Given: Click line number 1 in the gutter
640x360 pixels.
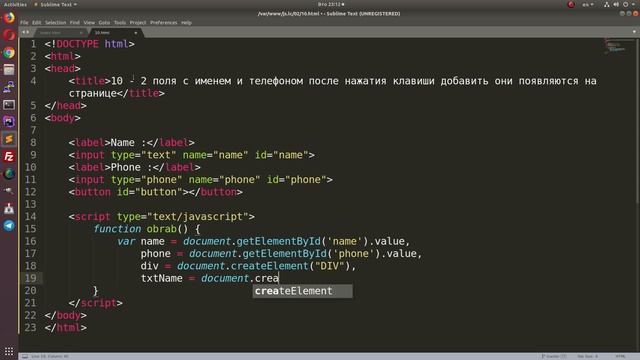Looking at the screenshot, I should coord(33,44).
